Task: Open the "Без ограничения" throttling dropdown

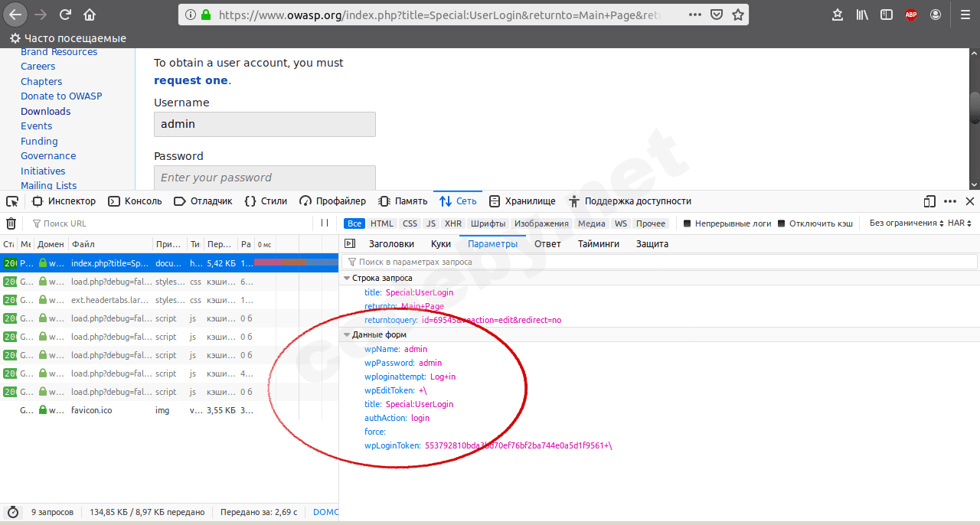Action: [903, 223]
